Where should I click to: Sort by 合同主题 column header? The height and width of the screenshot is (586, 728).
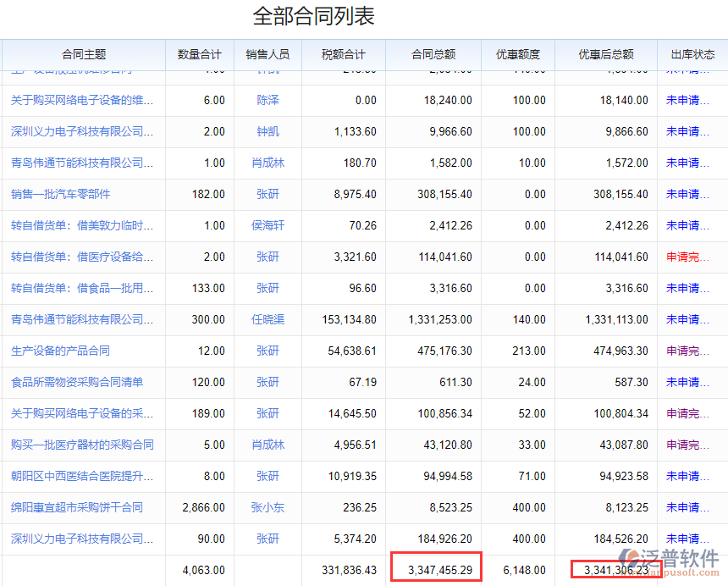point(84,54)
